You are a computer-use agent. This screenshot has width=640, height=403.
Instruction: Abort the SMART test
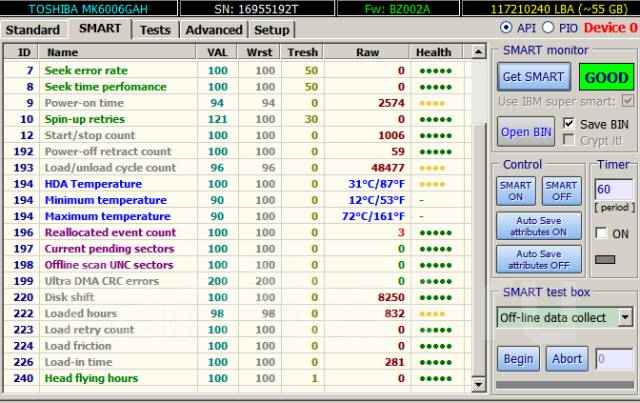[566, 359]
